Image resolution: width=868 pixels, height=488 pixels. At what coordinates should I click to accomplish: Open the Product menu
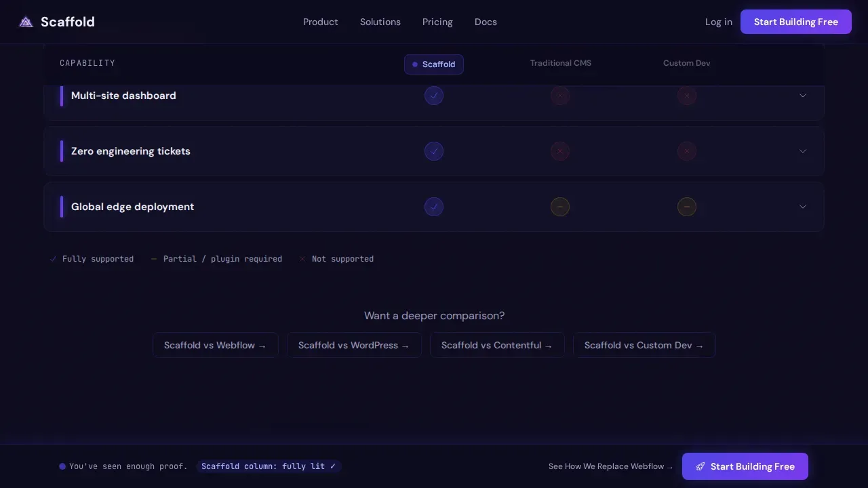pos(320,22)
